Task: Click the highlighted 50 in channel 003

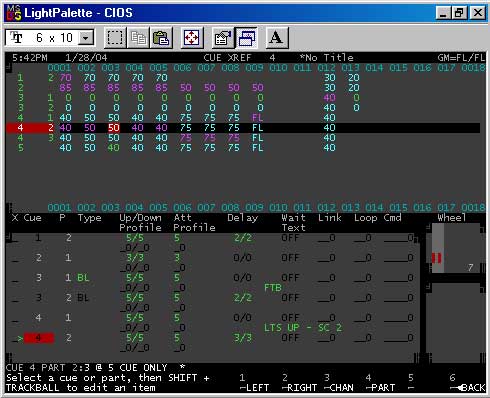Action: [113, 128]
